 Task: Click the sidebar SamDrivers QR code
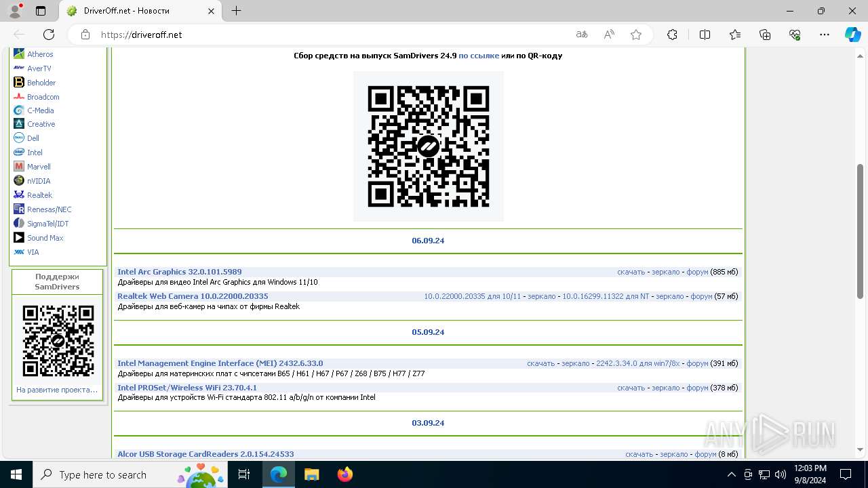click(x=58, y=341)
